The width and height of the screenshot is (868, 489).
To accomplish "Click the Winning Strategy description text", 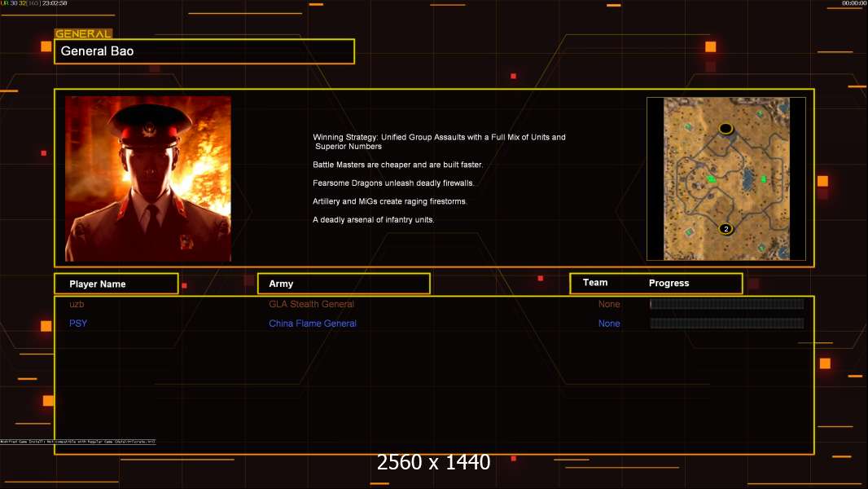I will (439, 142).
